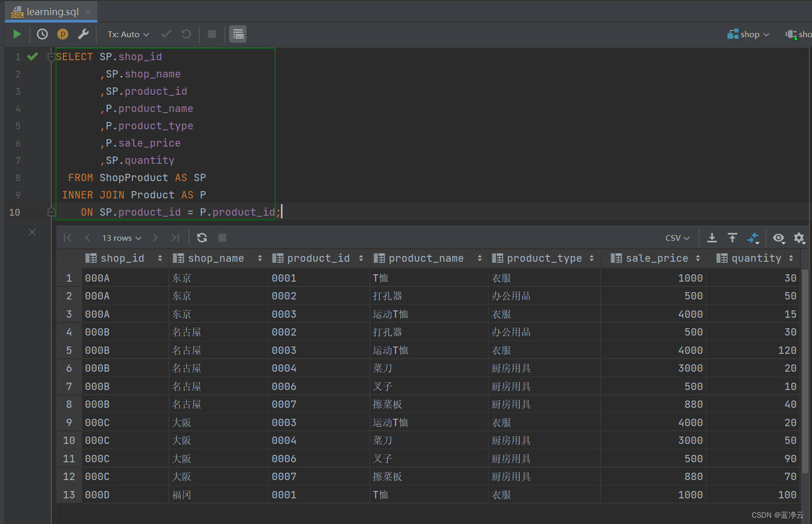
Task: Toggle the eye view options icon
Action: point(779,238)
